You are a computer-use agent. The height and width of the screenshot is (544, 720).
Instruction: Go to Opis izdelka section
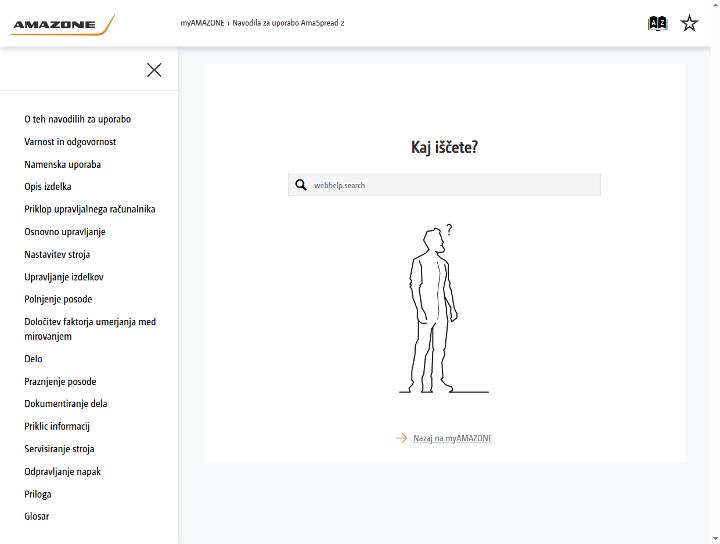click(48, 186)
